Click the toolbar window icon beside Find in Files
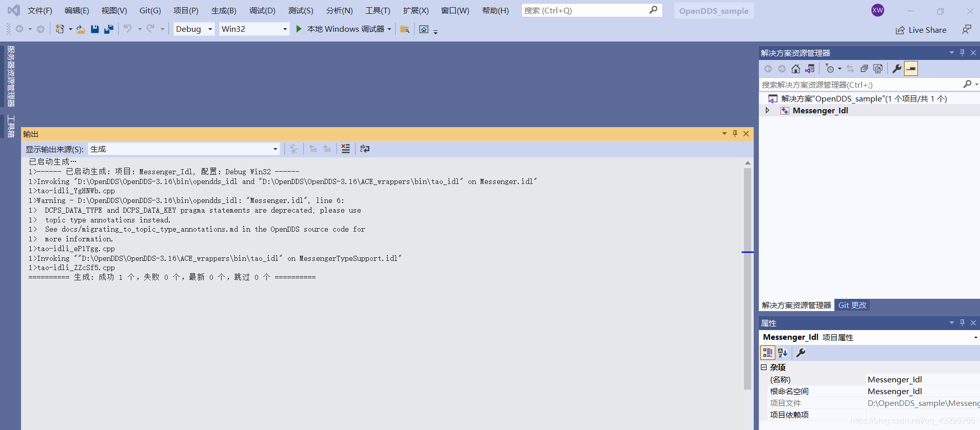The image size is (980, 430). coord(424,29)
